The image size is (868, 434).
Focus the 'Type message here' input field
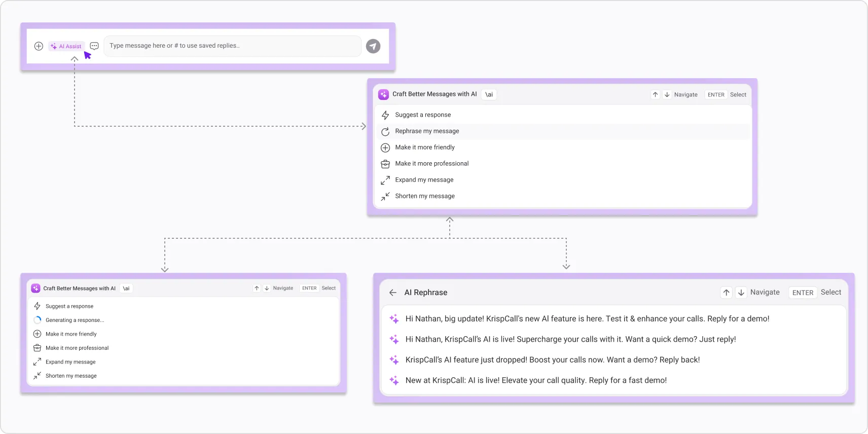(x=233, y=46)
